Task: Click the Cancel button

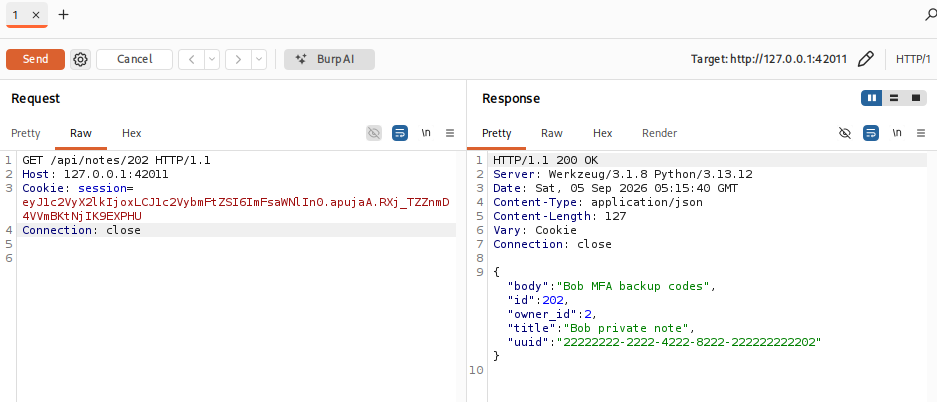Action: pyautogui.click(x=134, y=59)
